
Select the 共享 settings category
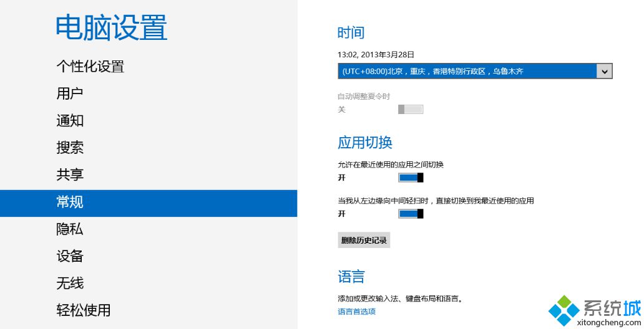click(x=70, y=174)
